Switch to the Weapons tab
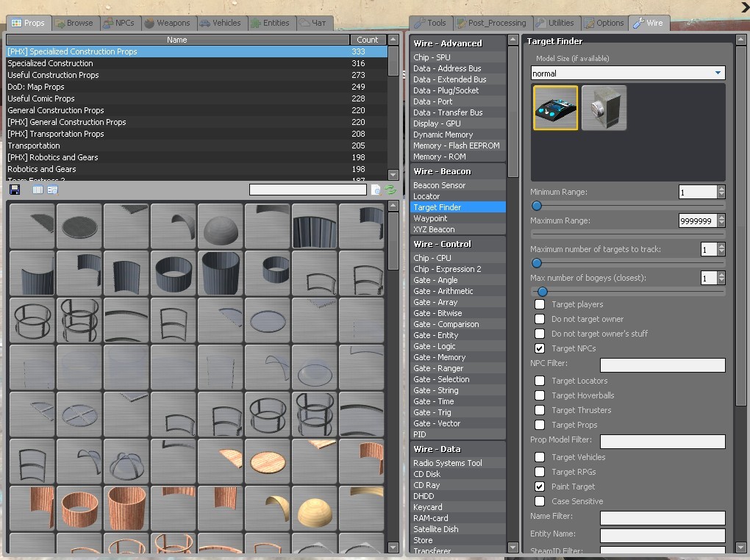The image size is (750, 560). coord(167,23)
